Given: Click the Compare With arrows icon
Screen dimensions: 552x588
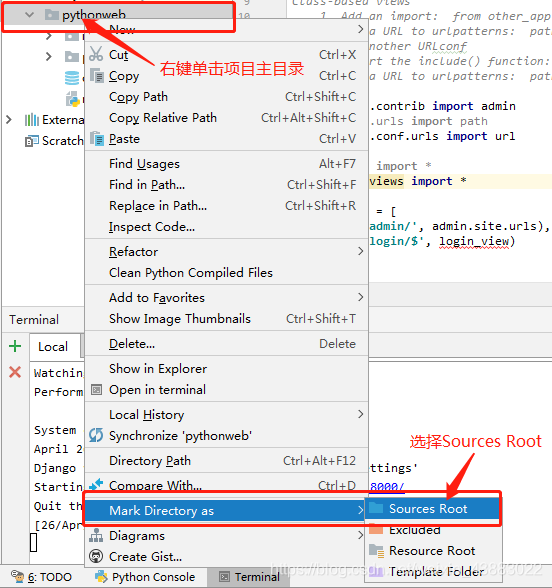Looking at the screenshot, I should tap(96, 484).
